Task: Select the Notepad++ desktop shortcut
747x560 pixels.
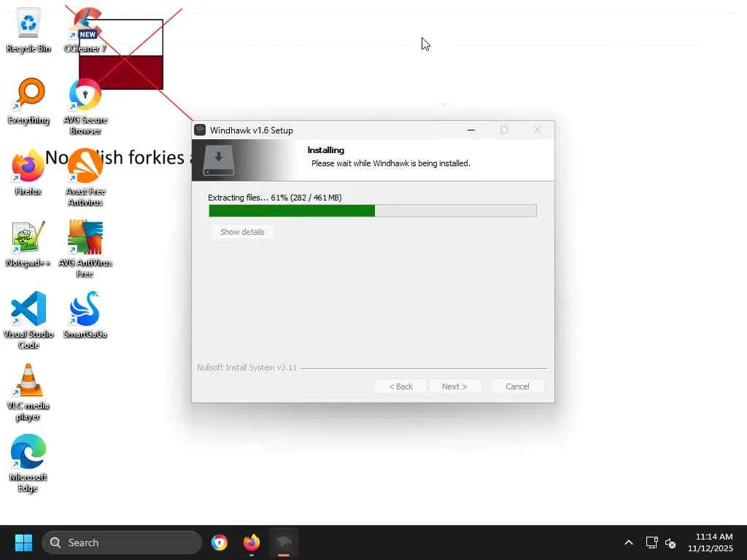Action: 28,244
